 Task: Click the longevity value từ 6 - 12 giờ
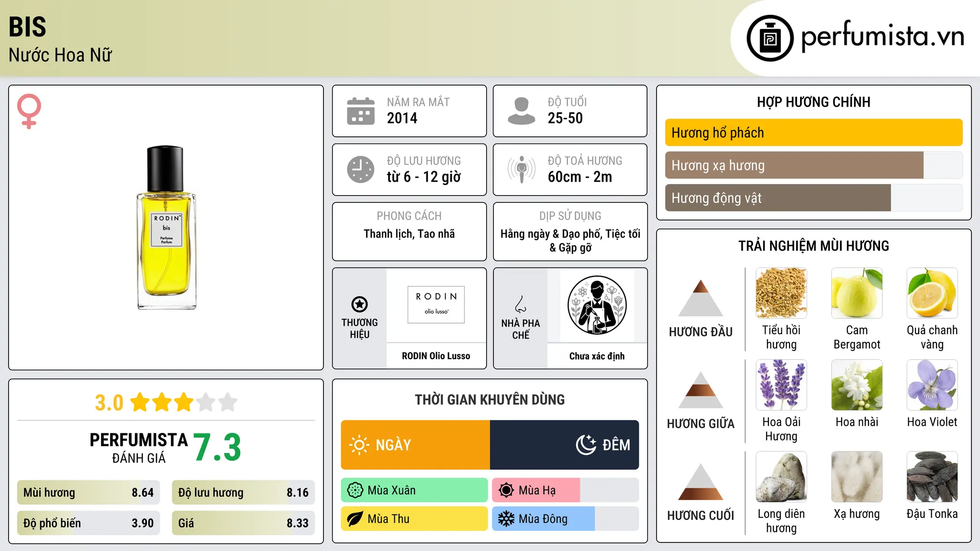[424, 177]
